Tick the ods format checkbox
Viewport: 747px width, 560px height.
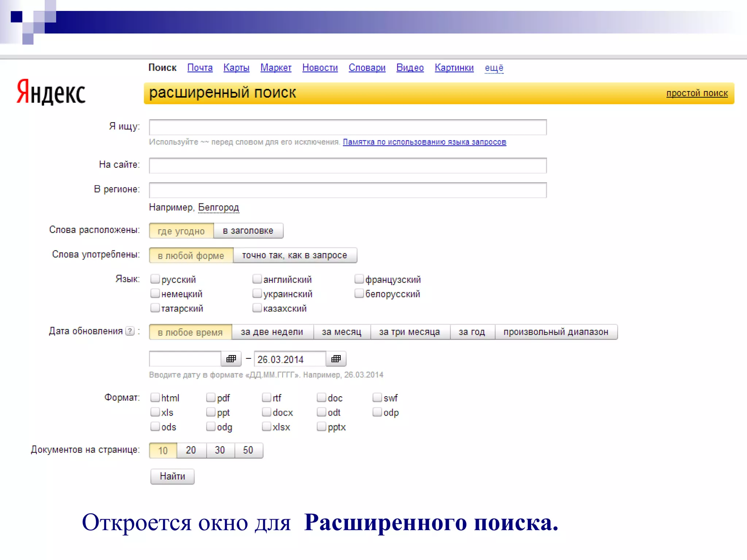[155, 427]
